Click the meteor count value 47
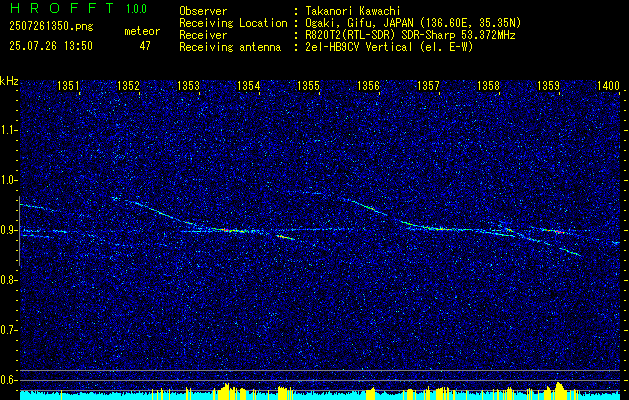This screenshot has height=400, width=629. [x=145, y=46]
